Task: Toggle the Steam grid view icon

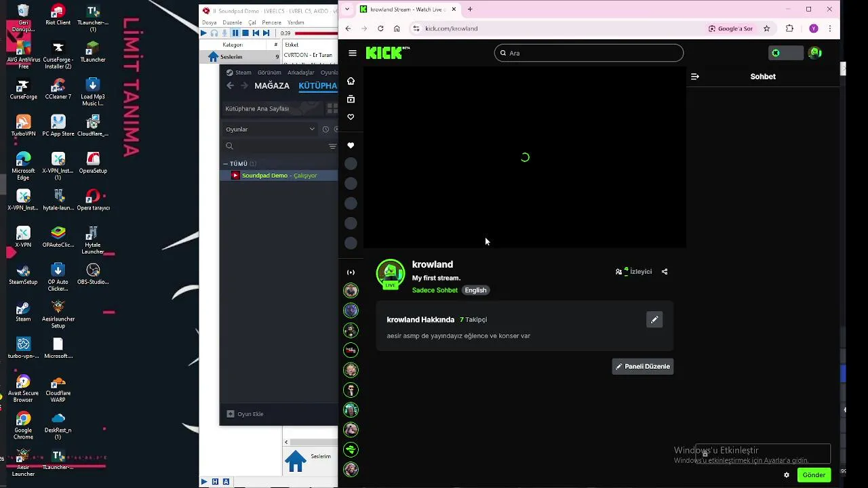Action: (x=332, y=108)
